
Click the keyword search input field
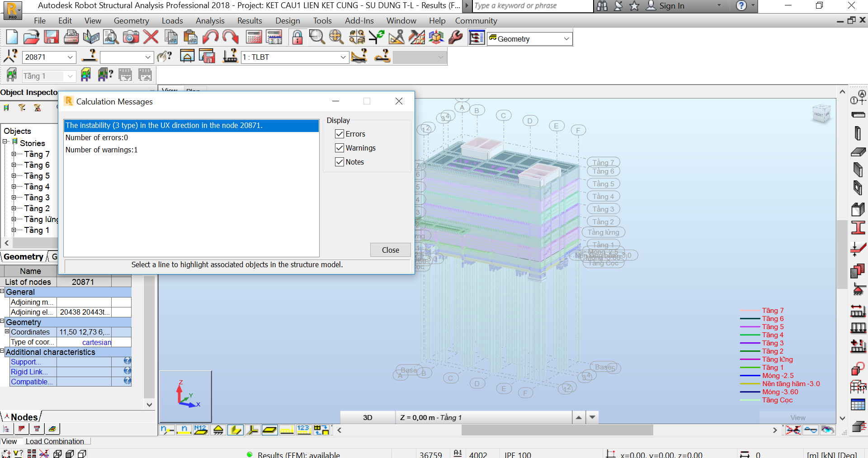pos(532,6)
